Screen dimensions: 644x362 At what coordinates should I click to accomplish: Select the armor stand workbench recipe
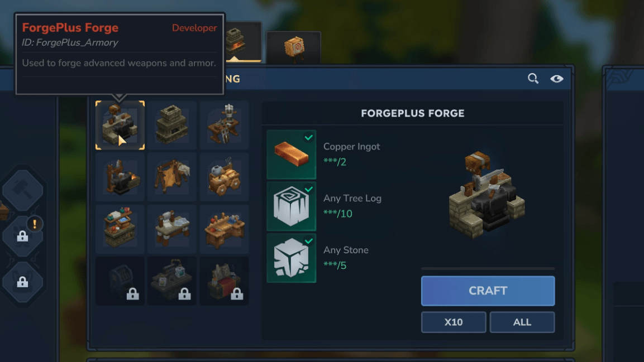point(224,125)
